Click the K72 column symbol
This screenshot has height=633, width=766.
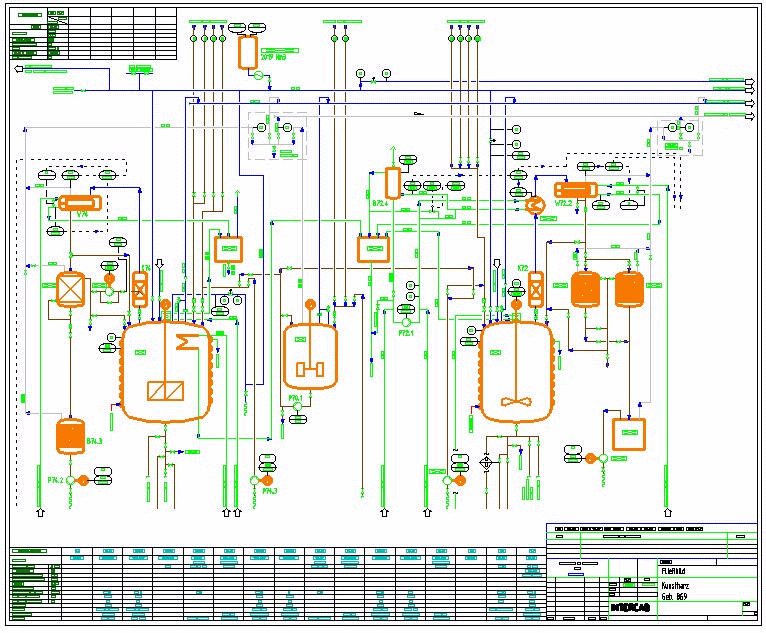536,289
